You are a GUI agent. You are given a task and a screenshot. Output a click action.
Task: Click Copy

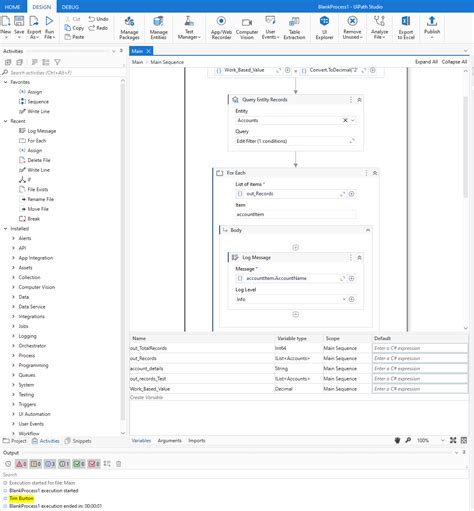pos(74,28)
